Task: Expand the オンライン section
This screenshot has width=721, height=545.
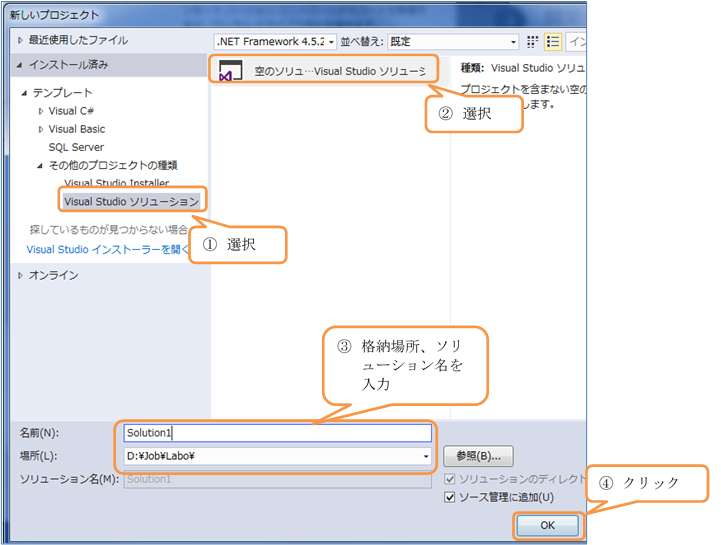Action: [x=19, y=275]
